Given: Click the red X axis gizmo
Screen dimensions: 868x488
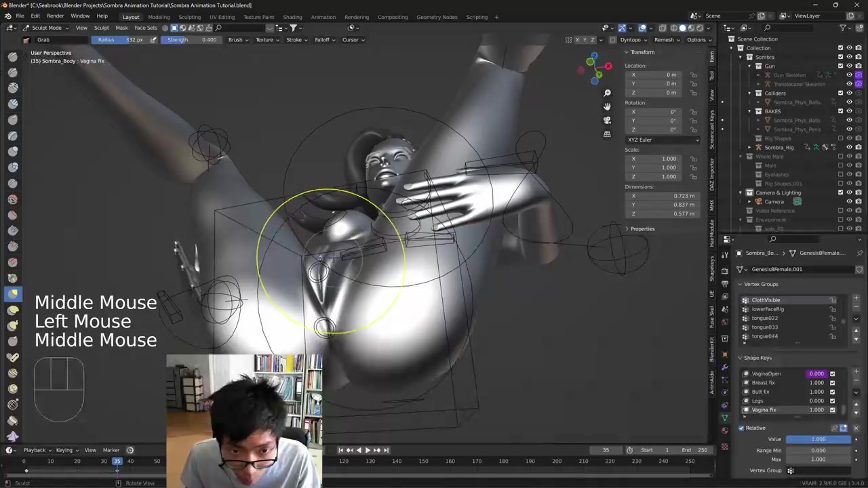Looking at the screenshot, I should pyautogui.click(x=608, y=66).
